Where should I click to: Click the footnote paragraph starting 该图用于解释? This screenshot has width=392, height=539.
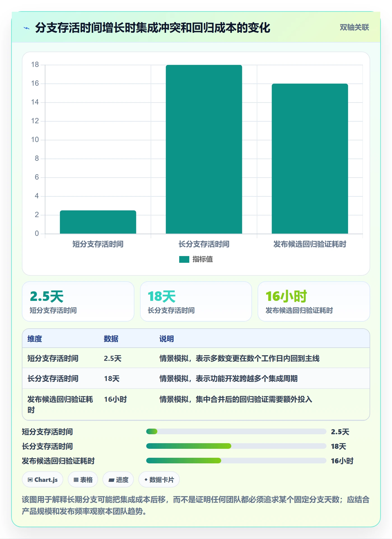196,505
